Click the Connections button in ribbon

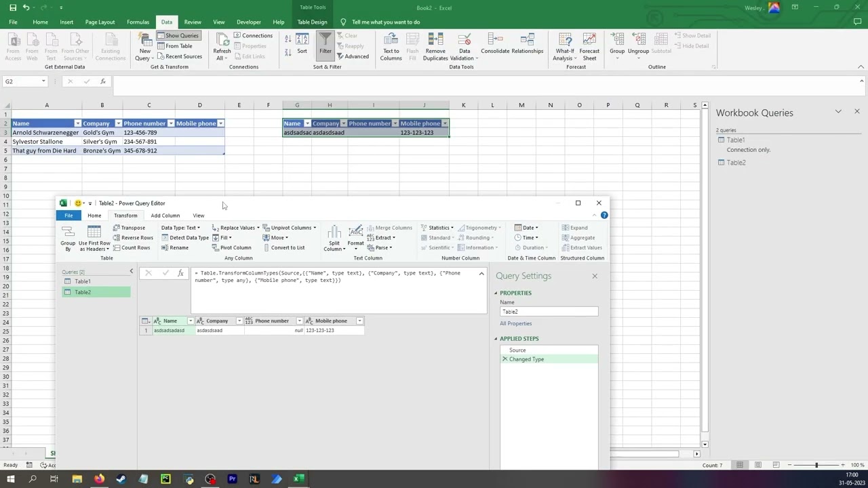point(254,35)
